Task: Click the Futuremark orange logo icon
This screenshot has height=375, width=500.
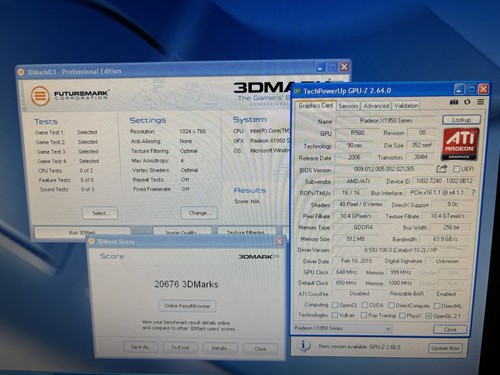Action: click(40, 96)
